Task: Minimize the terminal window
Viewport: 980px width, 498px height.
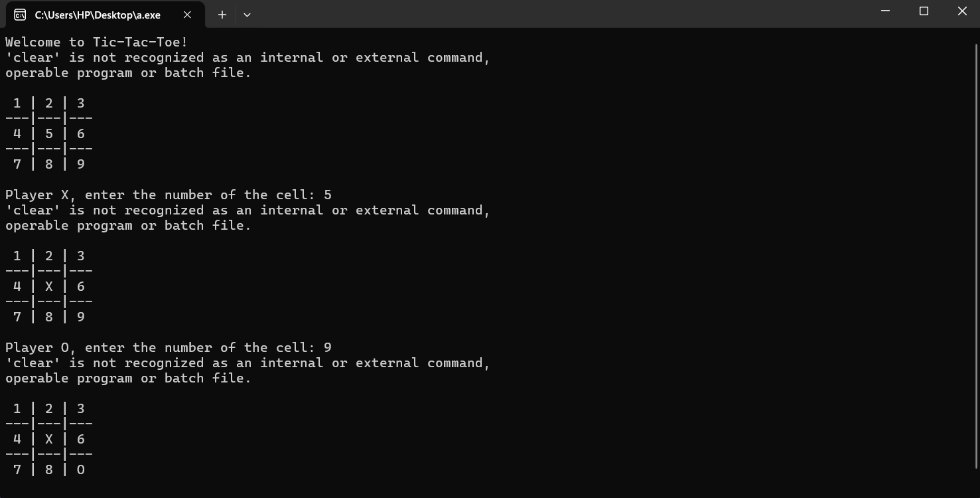Action: coord(885,11)
